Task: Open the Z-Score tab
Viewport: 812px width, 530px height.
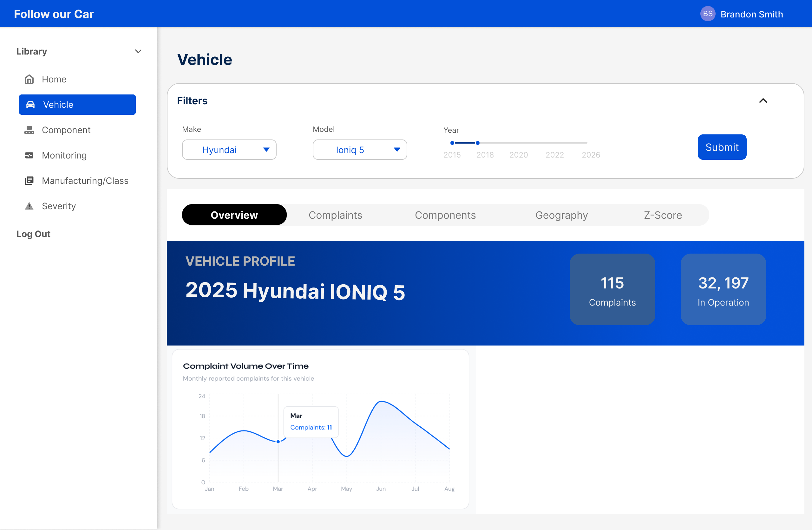Action: pos(663,215)
